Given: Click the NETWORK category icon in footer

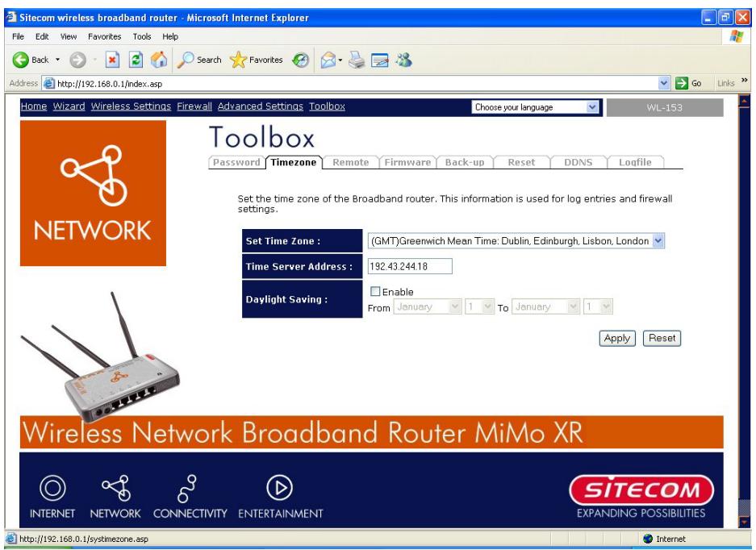Looking at the screenshot, I should 116,487.
